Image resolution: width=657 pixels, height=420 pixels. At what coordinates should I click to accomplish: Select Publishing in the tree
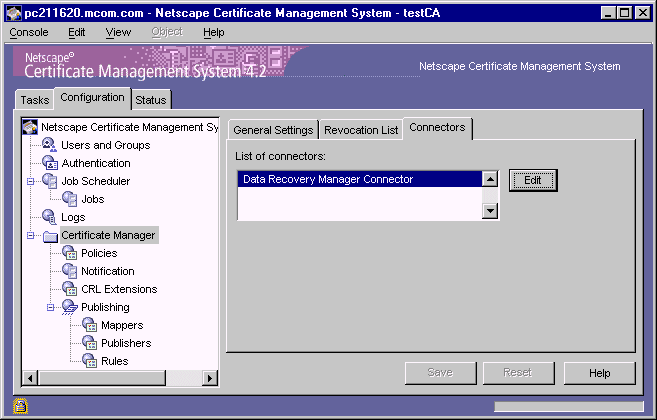(x=105, y=307)
